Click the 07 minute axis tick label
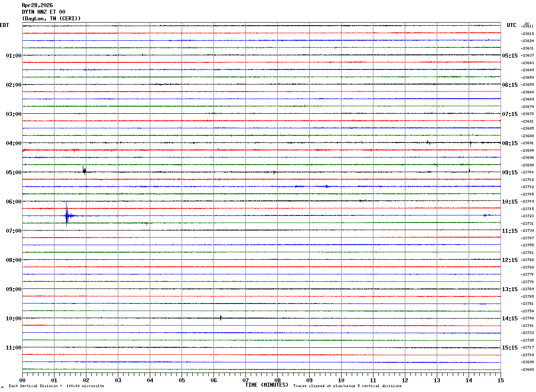This screenshot has height=392, width=536. pos(245,380)
